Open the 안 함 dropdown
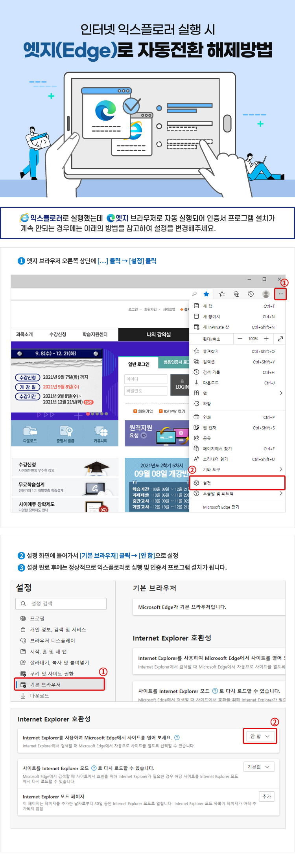Viewport: 295px width, 868px height. pos(260,736)
